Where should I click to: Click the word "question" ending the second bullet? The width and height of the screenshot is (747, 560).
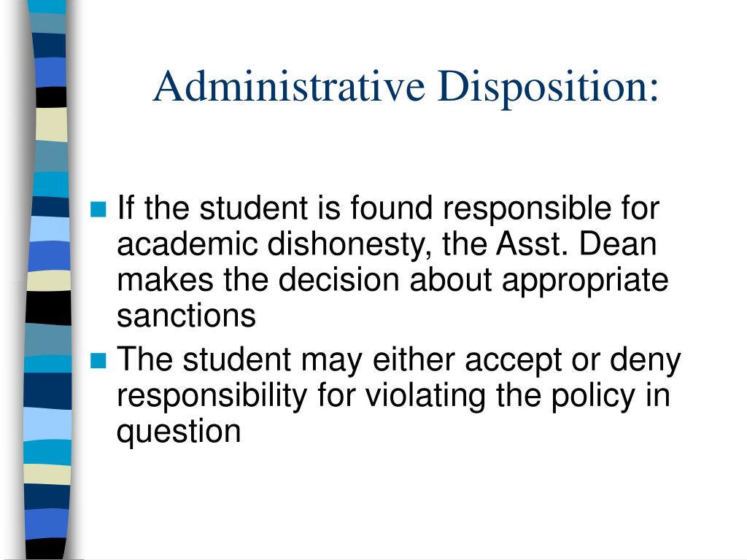[179, 432]
